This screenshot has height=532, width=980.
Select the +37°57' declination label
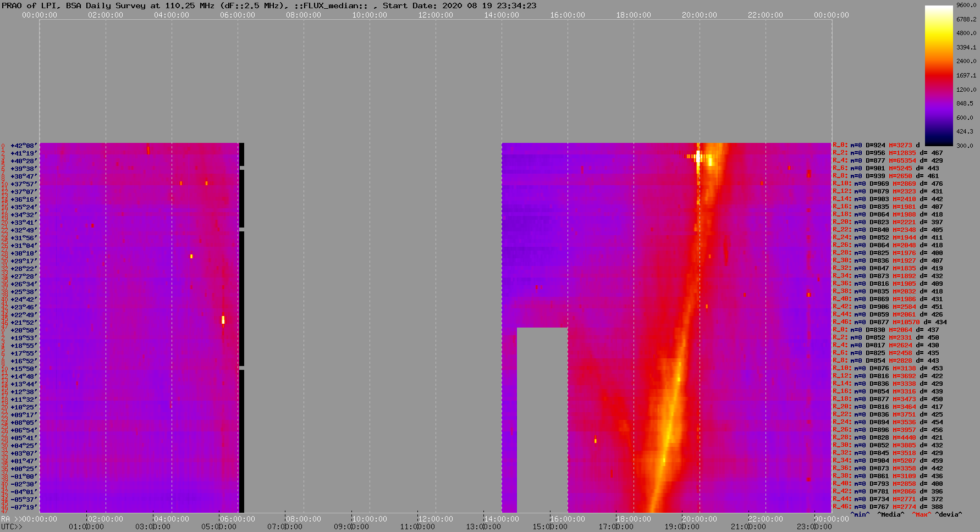(24, 185)
